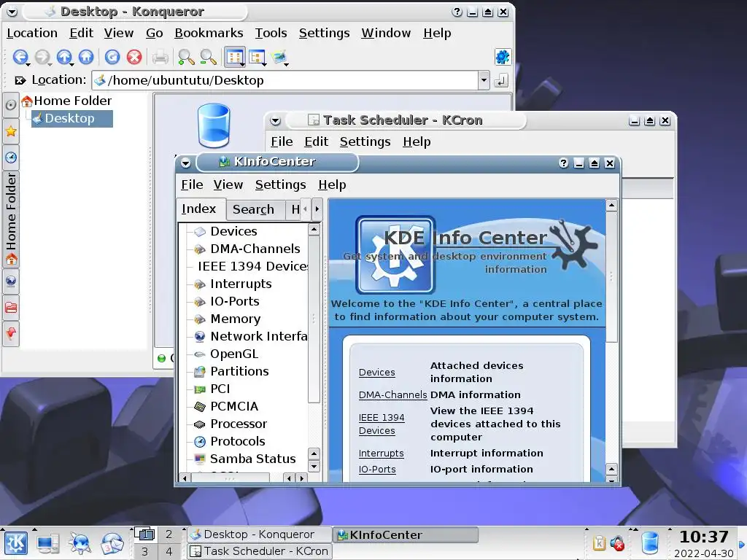Viewport: 747px width, 560px height.
Task: Click info page vertical scrollbar
Action: [611, 277]
